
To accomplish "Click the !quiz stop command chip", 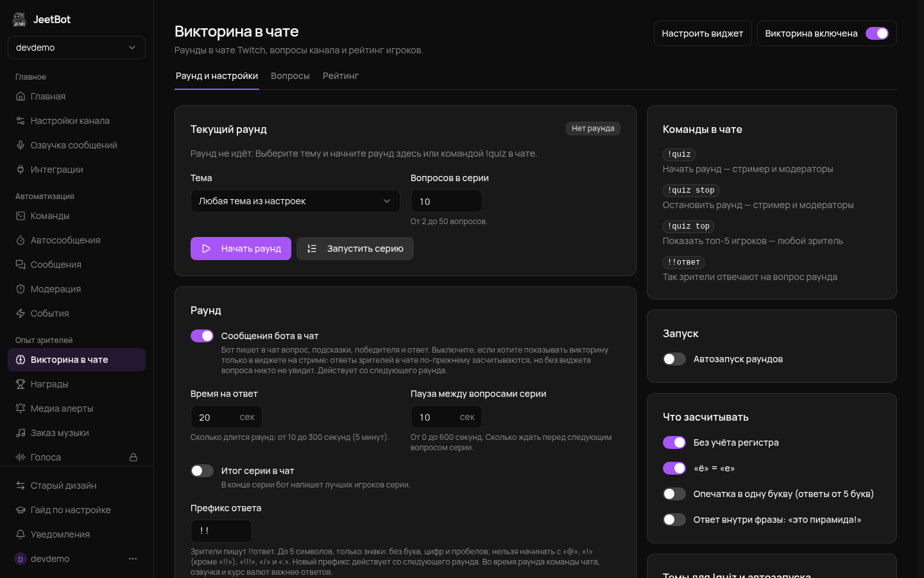I will pyautogui.click(x=691, y=190).
